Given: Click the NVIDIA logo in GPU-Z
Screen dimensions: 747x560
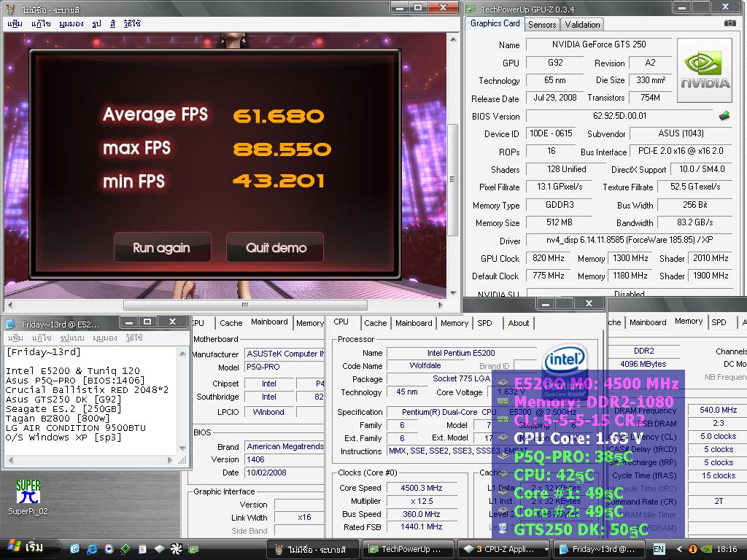Looking at the screenshot, I should tap(705, 71).
